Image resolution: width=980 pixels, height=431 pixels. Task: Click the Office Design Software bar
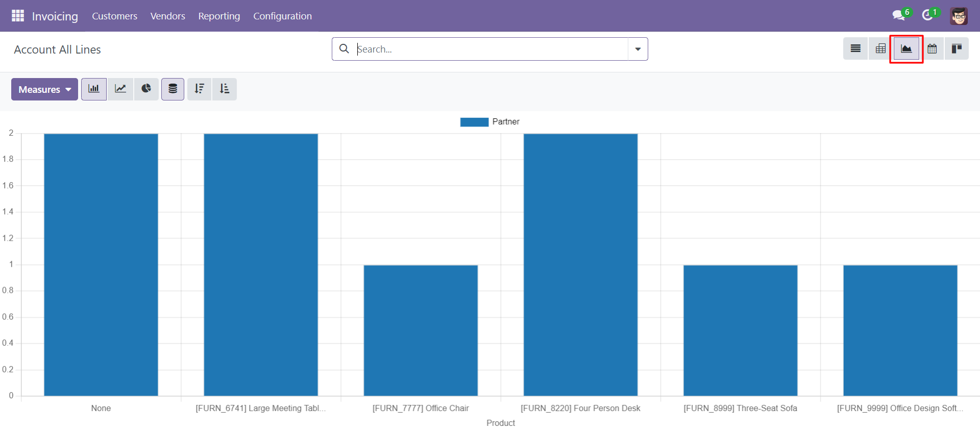coord(900,331)
